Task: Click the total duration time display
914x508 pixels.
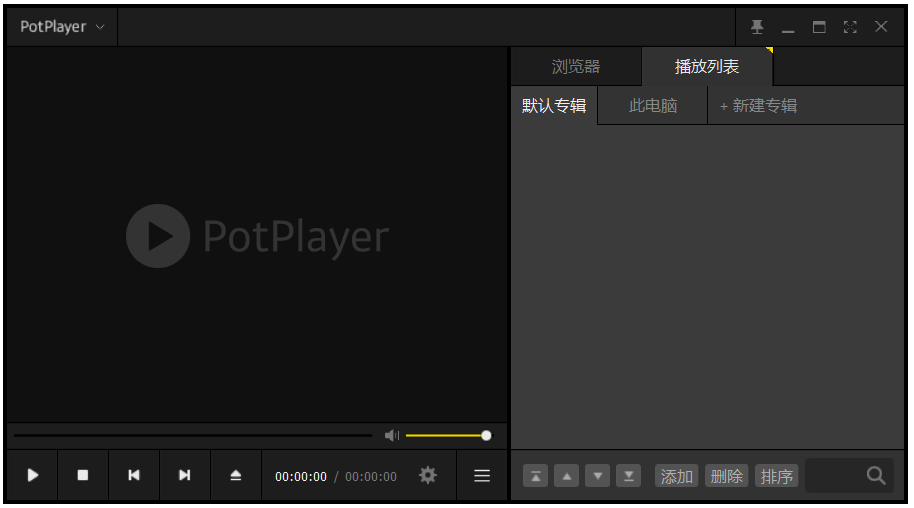Action: coord(371,477)
